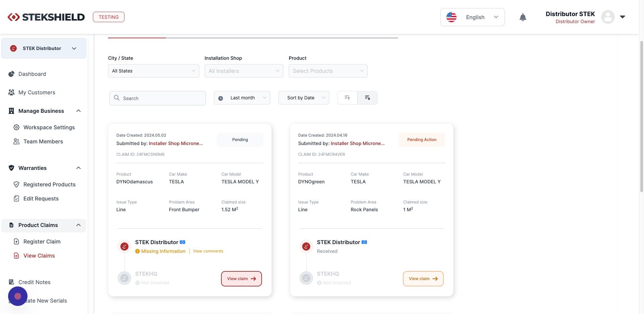Viewport: 644px width, 314px height.
Task: Click claim ID 24FMCR4VER text
Action: coord(321,154)
